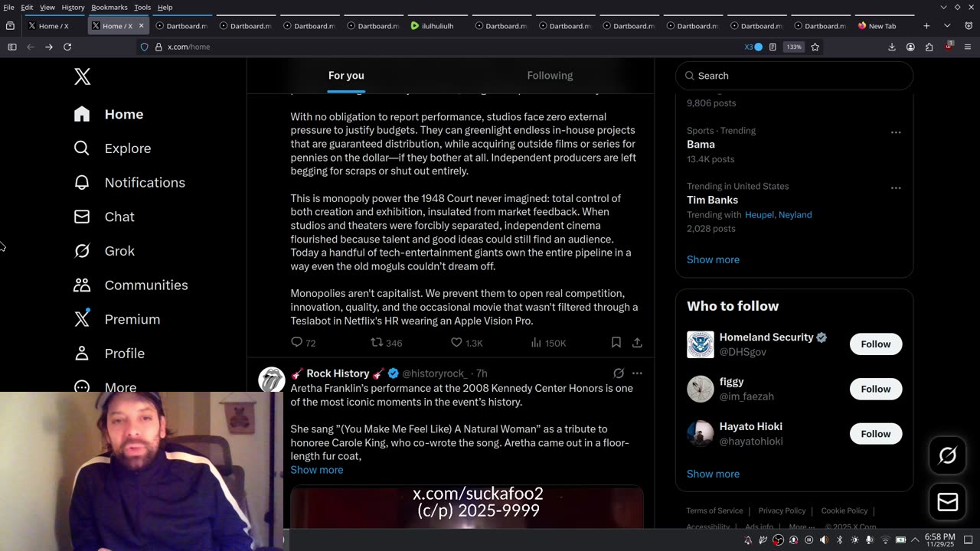Open the Firefox Downloads panel
Screen dimensions: 980x551
pos(892,47)
